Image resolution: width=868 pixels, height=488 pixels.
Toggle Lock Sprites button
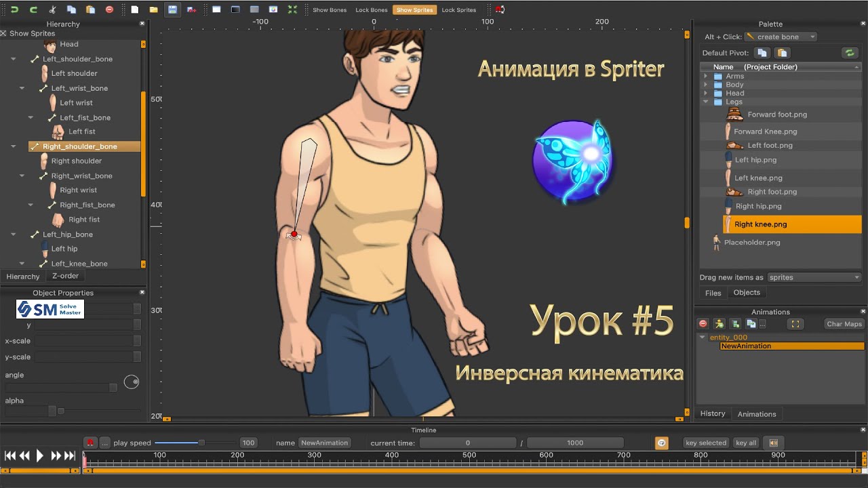(459, 10)
